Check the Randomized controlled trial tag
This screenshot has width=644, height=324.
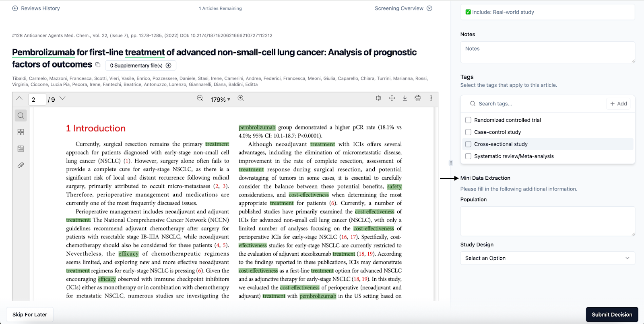point(468,120)
